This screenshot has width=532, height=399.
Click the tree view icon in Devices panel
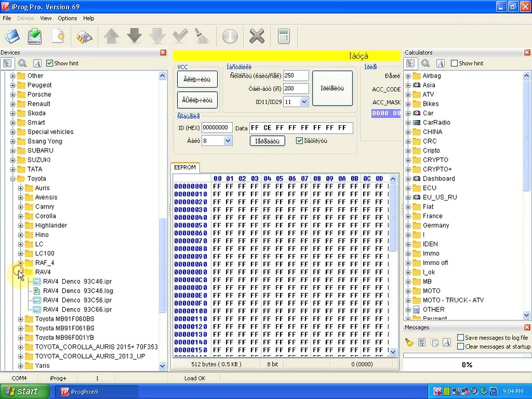tap(8, 63)
